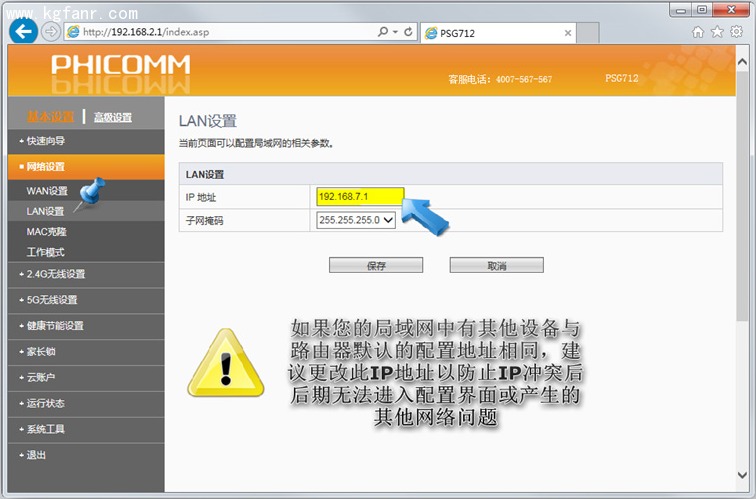
Task: Click the IP 地址 row label
Action: (x=201, y=197)
